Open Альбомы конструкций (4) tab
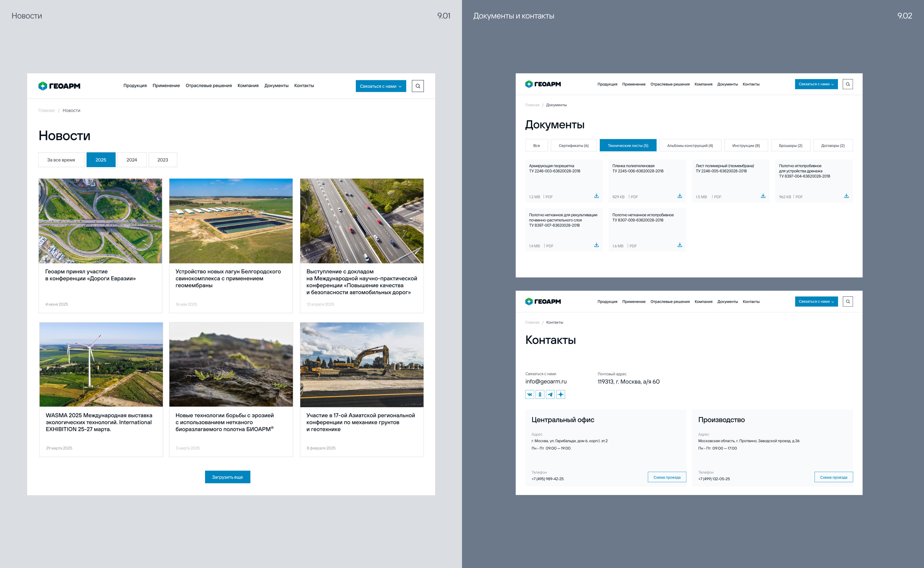This screenshot has height=568, width=924. (x=690, y=146)
